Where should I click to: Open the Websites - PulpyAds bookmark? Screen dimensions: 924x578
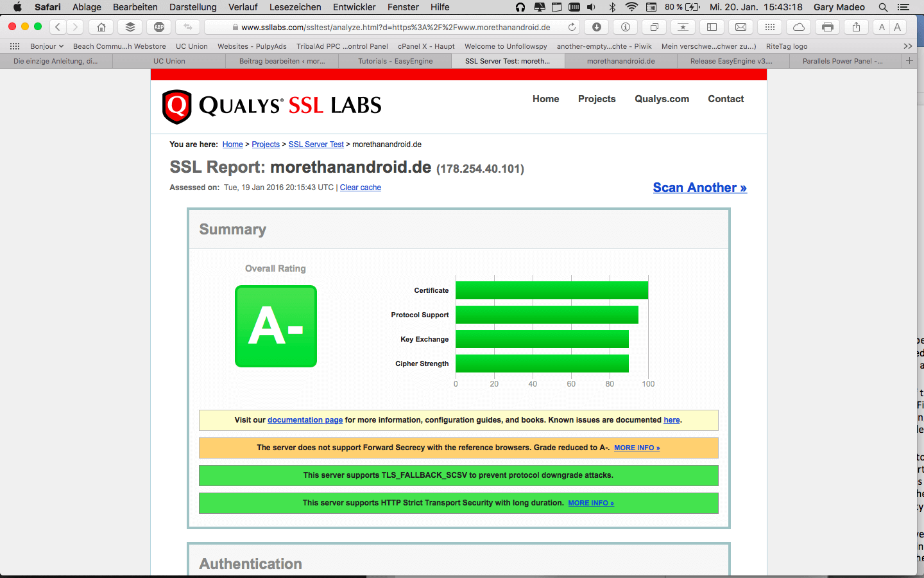coord(252,46)
